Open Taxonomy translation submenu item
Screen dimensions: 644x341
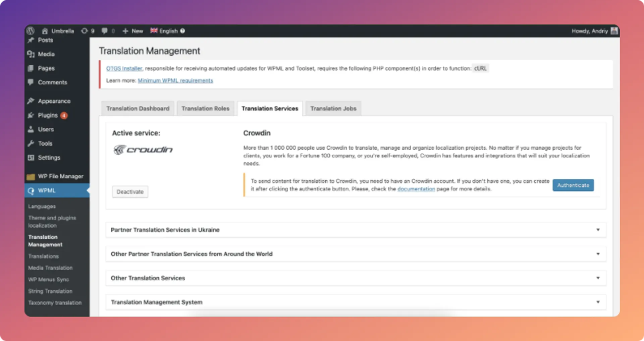(55, 302)
